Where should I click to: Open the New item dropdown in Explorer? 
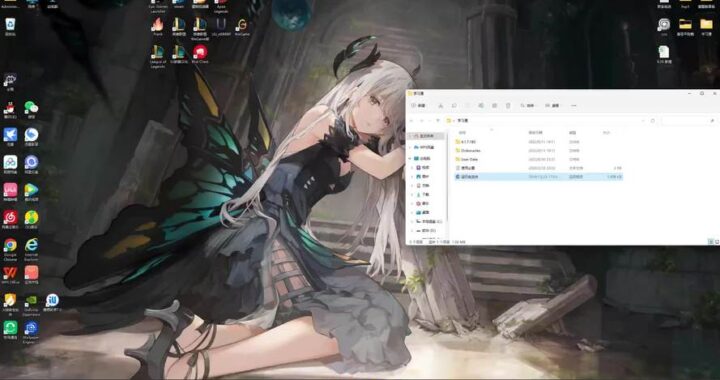coord(418,106)
